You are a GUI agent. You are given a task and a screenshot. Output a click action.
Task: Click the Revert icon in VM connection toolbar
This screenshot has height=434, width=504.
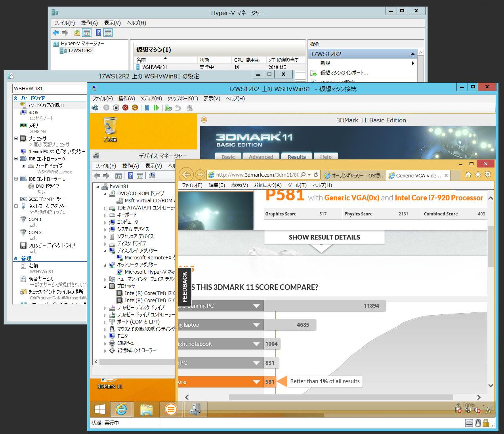pos(178,108)
